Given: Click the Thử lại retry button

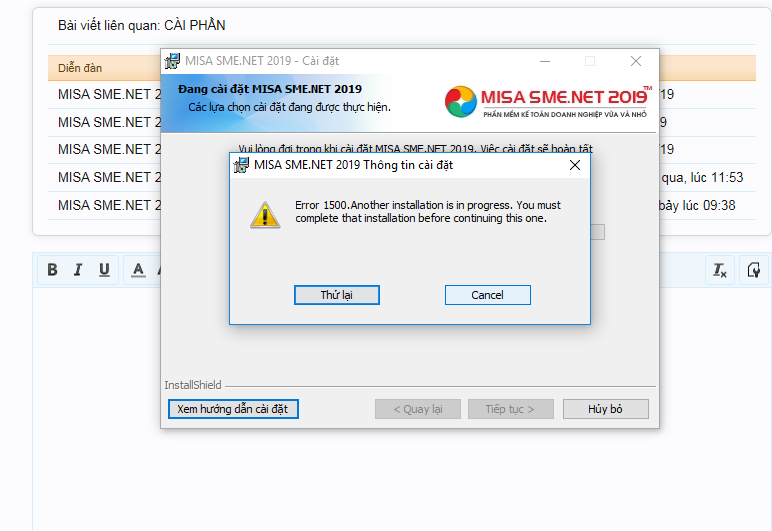Looking at the screenshot, I should [x=337, y=295].
